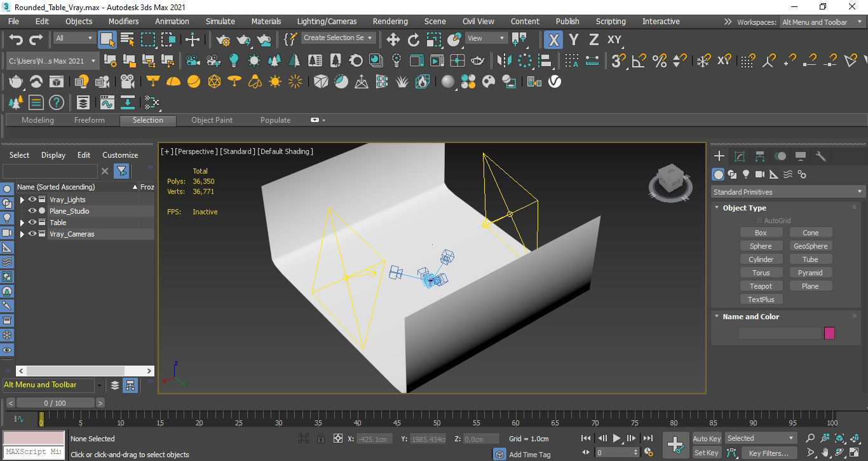
Task: Open the Utilities wrench panel icon
Action: (821, 156)
